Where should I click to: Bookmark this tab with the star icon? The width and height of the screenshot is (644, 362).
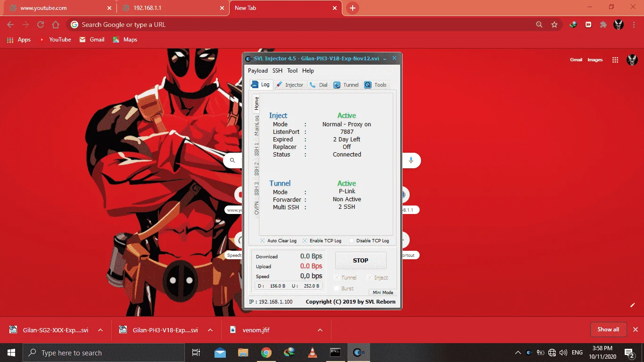[554, 25]
